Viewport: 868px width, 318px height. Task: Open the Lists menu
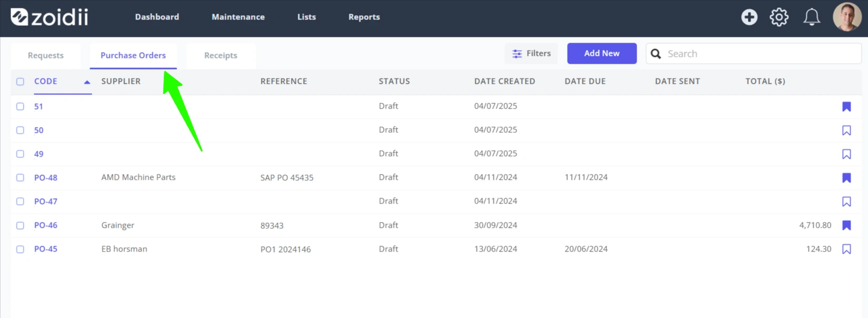pos(306,17)
